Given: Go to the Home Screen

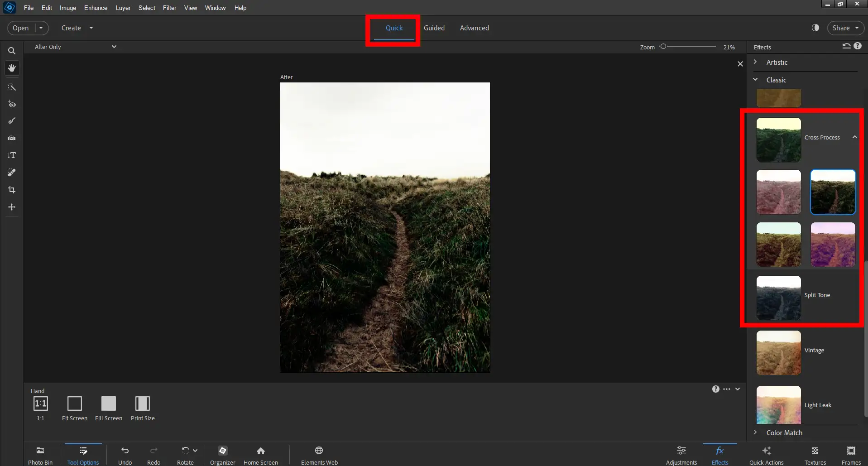Looking at the screenshot, I should pos(261,455).
